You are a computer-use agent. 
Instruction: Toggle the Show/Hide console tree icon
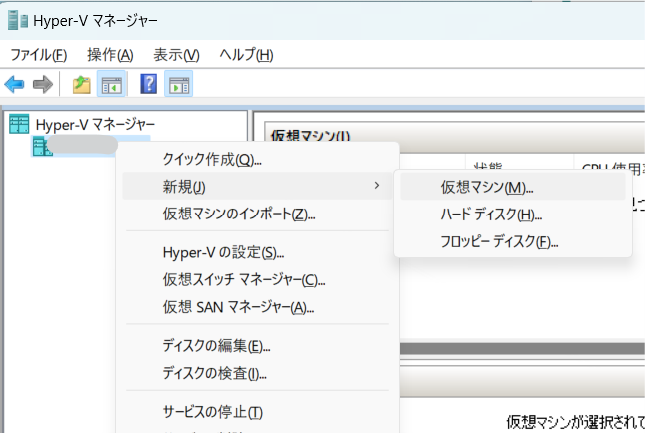point(111,84)
